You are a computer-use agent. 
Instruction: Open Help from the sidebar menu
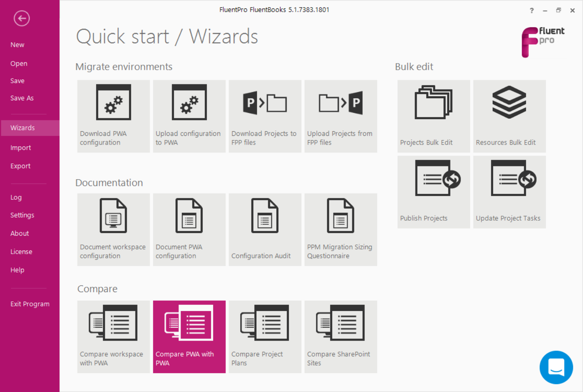tap(17, 270)
